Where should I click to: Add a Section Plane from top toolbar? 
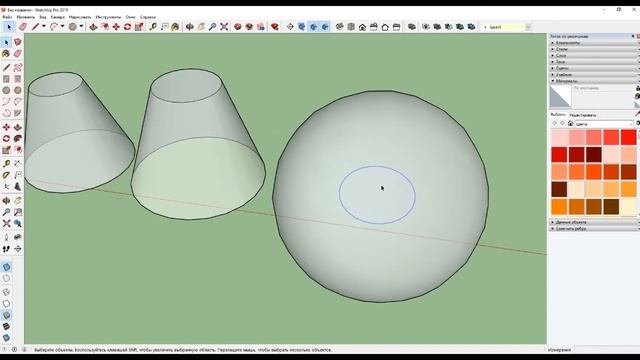tap(290, 27)
